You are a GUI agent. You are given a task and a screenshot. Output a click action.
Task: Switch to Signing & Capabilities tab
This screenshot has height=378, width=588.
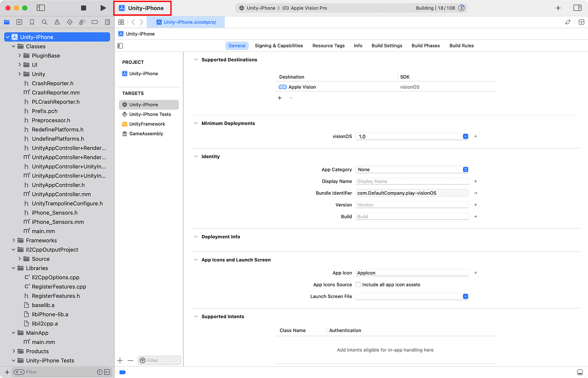[279, 46]
